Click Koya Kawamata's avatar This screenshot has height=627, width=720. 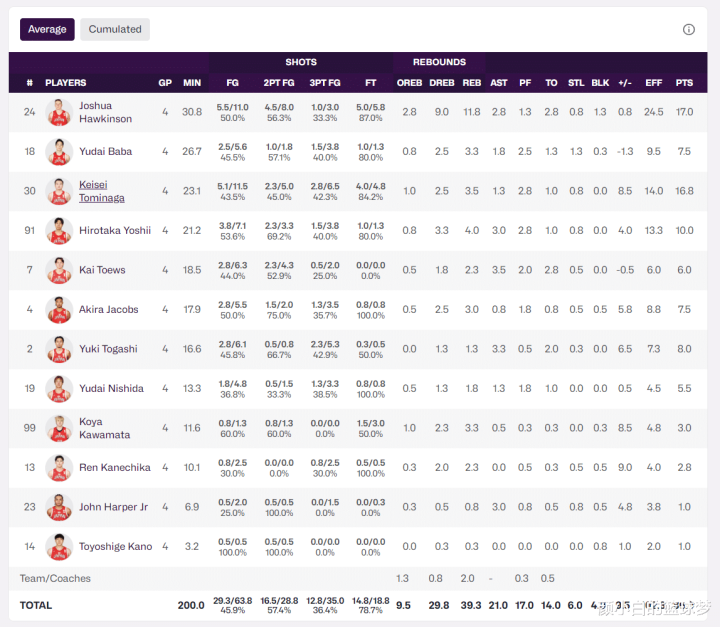[x=59, y=429]
